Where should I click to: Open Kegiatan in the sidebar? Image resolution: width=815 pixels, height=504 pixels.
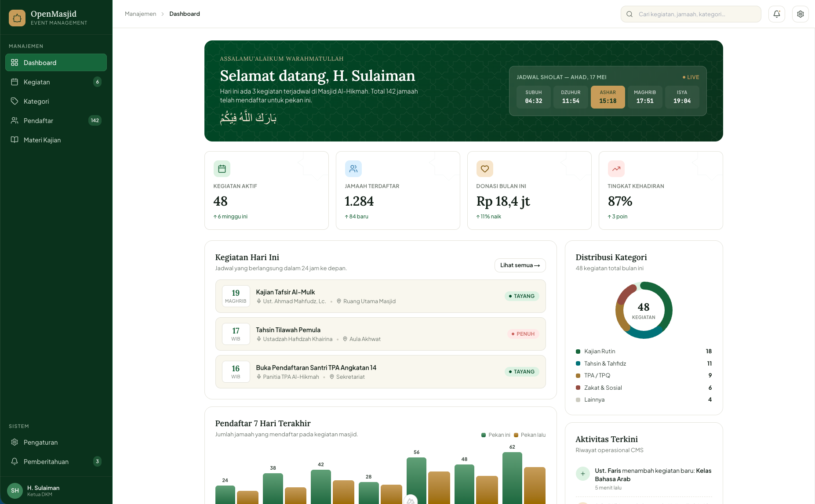(x=56, y=82)
